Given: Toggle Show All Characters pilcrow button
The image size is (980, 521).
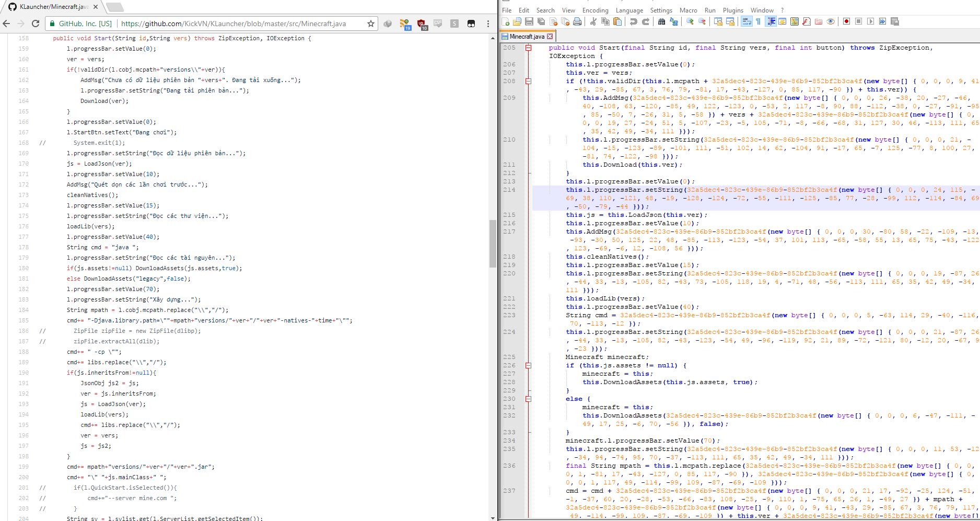Looking at the screenshot, I should click(758, 21).
